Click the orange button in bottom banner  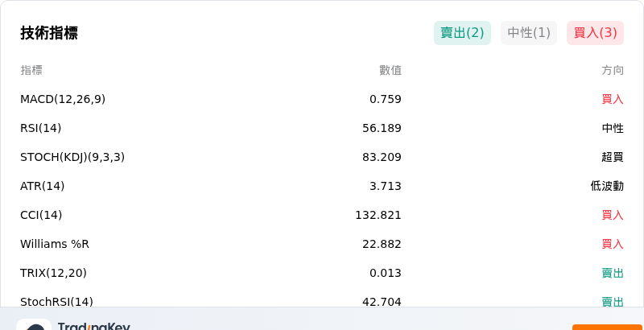(x=608, y=327)
